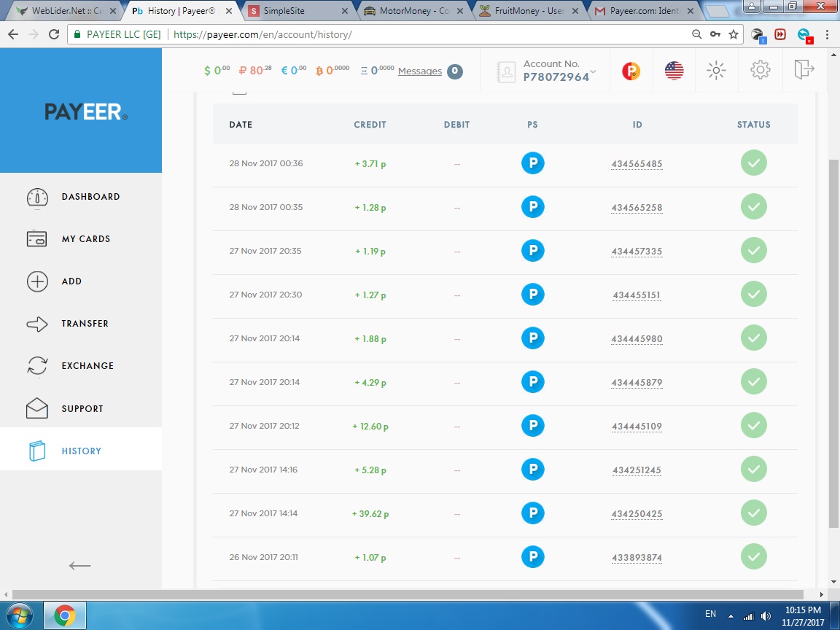Image resolution: width=840 pixels, height=630 pixels.
Task: Click the dollar balance amount
Action: 217,70
